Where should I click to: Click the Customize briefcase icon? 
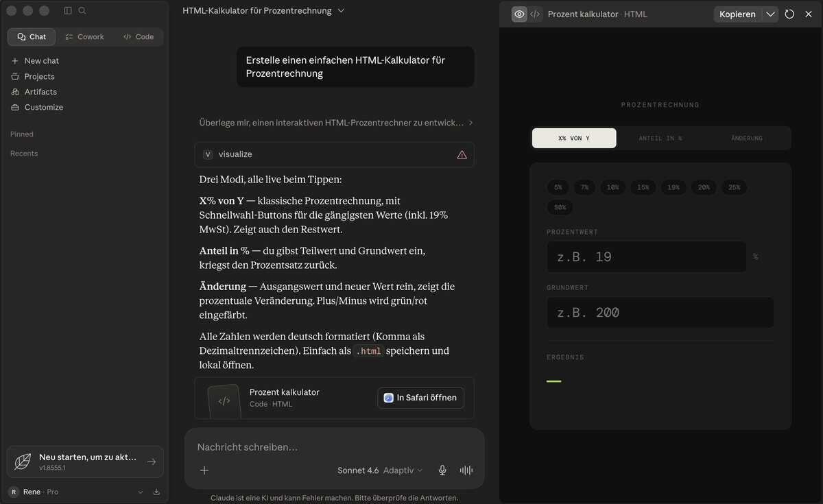tap(15, 108)
